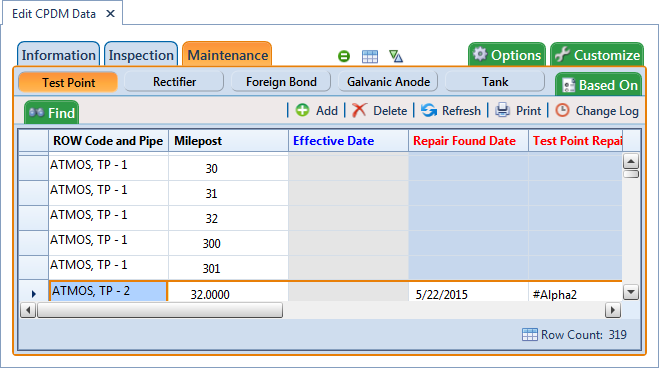Click the horizontal scrollbar right arrow
Viewport: 659px width, 368px height.
(612, 310)
